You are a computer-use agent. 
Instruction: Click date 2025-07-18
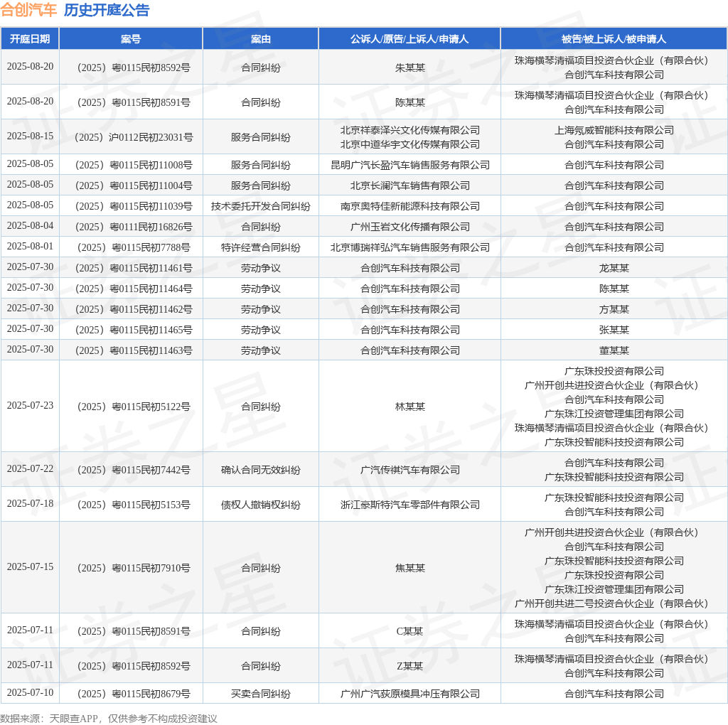point(30,504)
